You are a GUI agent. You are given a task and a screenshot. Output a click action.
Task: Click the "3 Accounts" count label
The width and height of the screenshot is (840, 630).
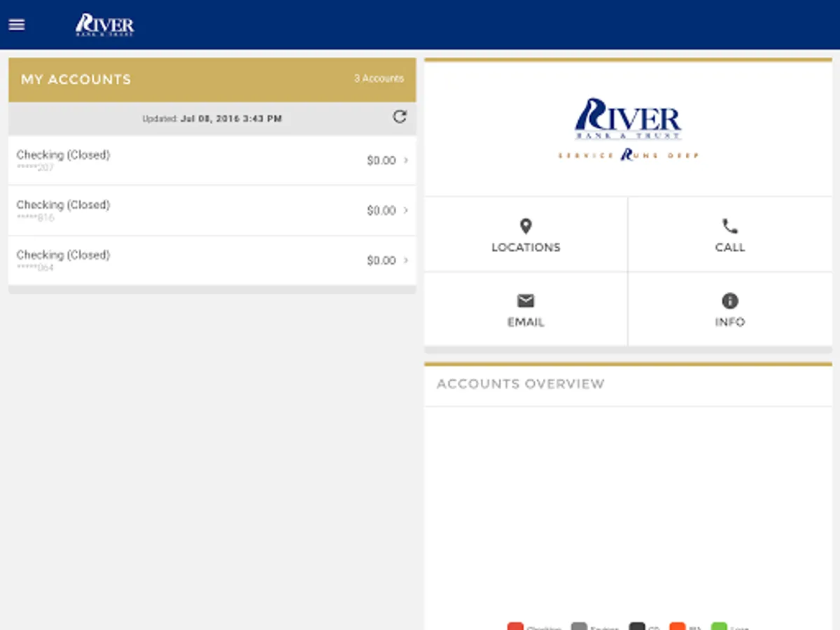click(x=379, y=78)
